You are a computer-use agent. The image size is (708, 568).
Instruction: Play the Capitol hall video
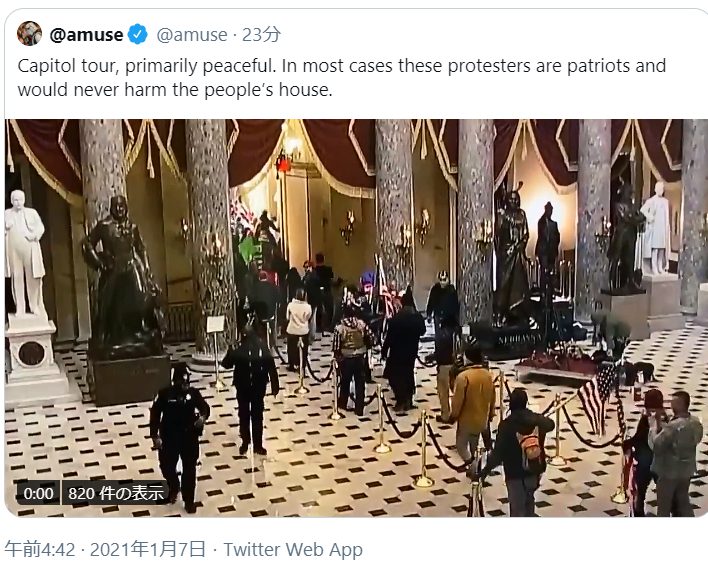(x=356, y=318)
